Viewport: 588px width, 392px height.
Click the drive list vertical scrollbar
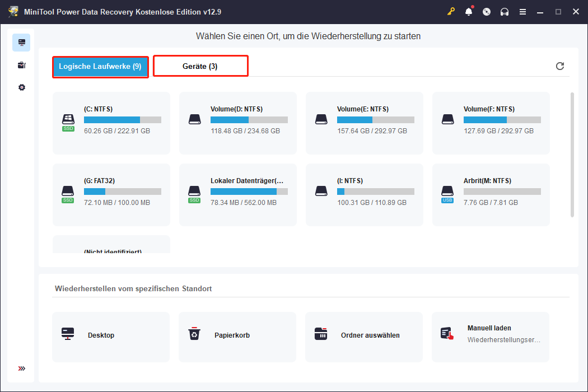[572, 155]
